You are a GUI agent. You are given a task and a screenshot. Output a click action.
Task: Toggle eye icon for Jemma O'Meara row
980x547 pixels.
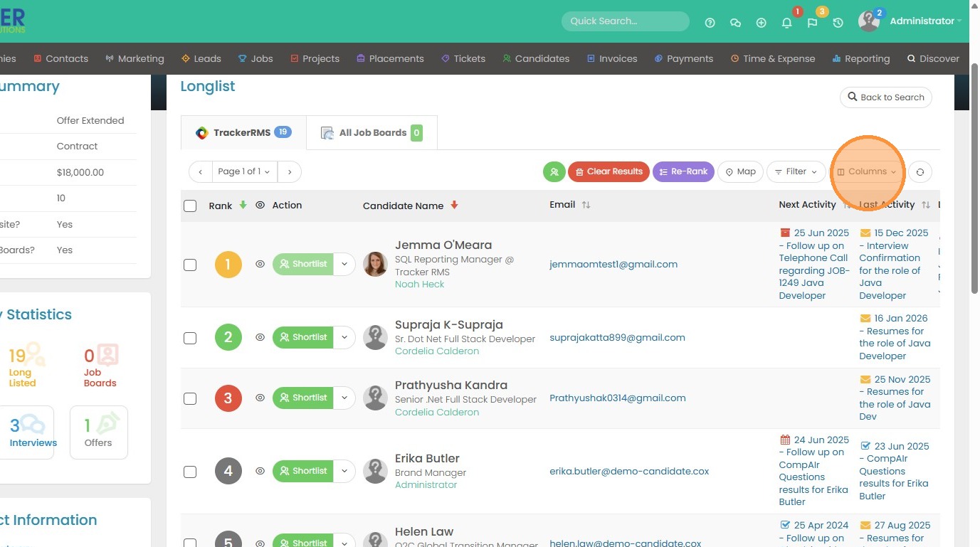pos(260,264)
